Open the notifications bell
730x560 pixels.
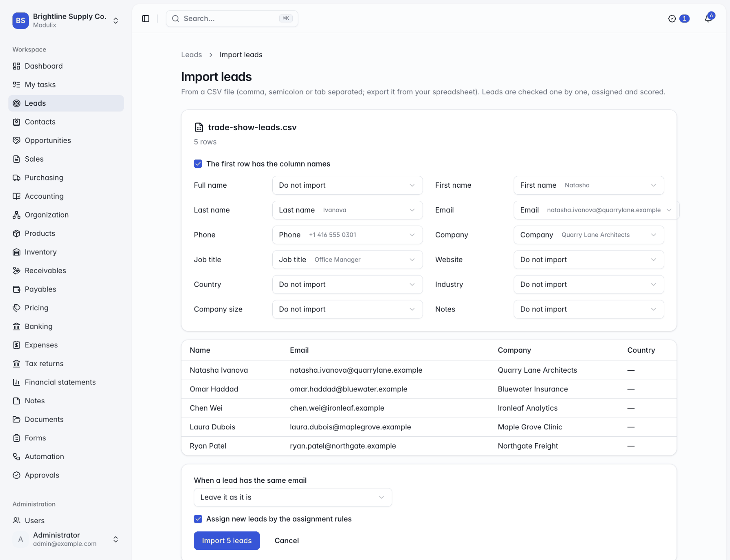[708, 18]
